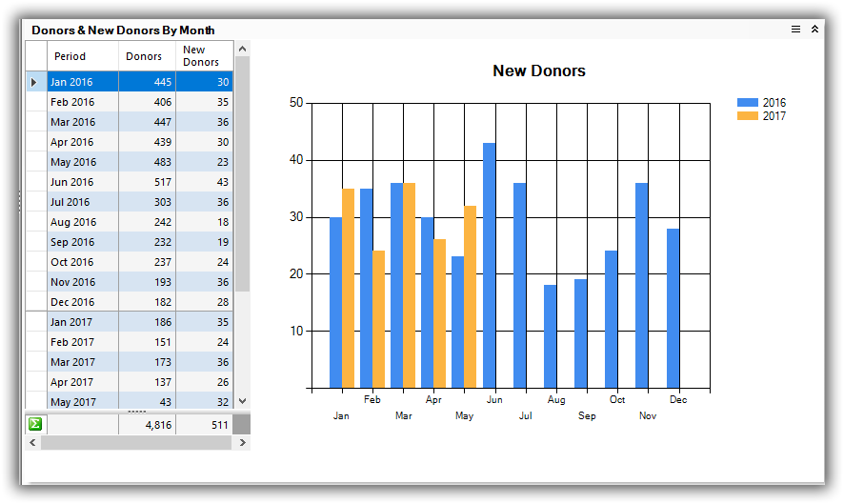
Task: Click the tallest blue bar for Jun
Action: [489, 265]
